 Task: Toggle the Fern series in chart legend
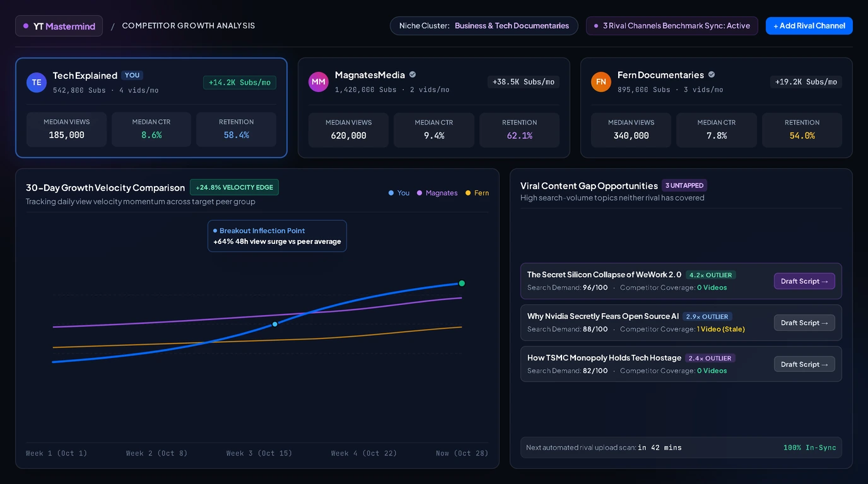pyautogui.click(x=477, y=193)
